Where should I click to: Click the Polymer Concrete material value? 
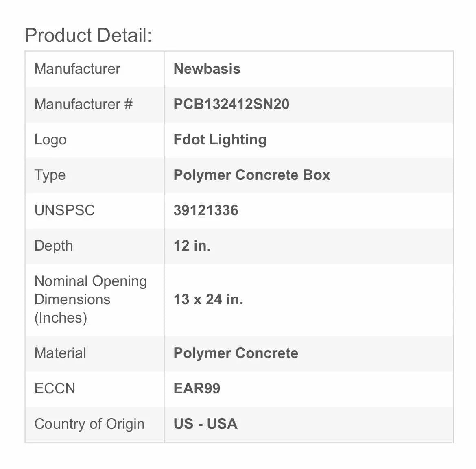point(236,353)
